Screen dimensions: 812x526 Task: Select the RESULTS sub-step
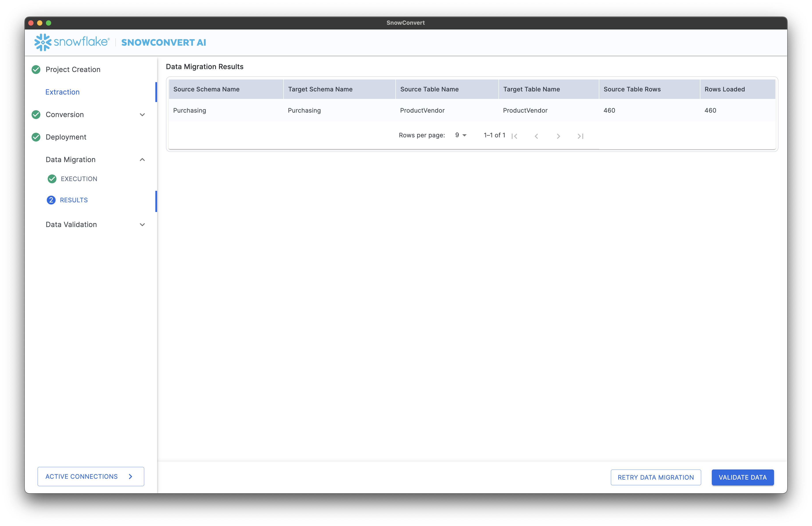(74, 200)
